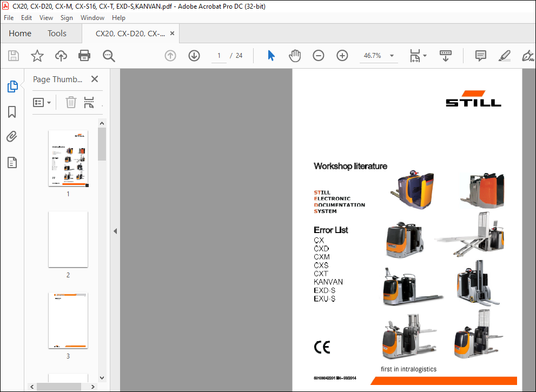Add a comment with note icon
The height and width of the screenshot is (392, 536).
click(481, 55)
